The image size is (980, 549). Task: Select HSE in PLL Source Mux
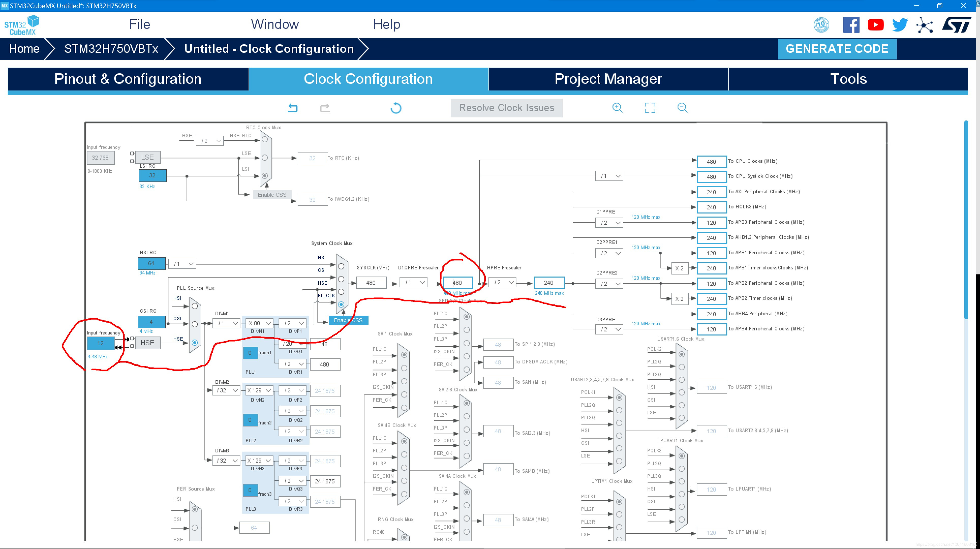195,342
